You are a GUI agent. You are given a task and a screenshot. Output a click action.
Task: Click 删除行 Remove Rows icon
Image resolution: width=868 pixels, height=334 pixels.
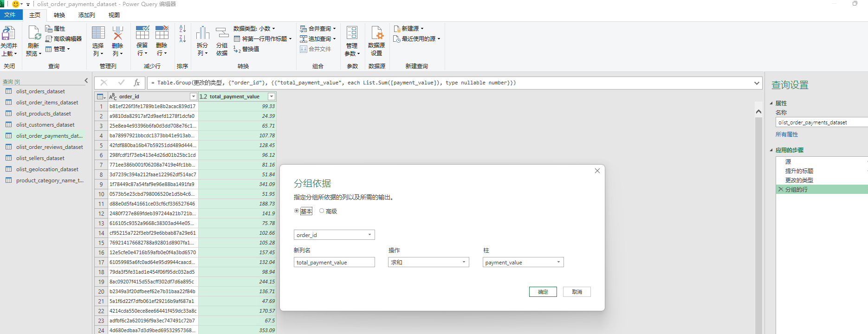click(x=162, y=33)
